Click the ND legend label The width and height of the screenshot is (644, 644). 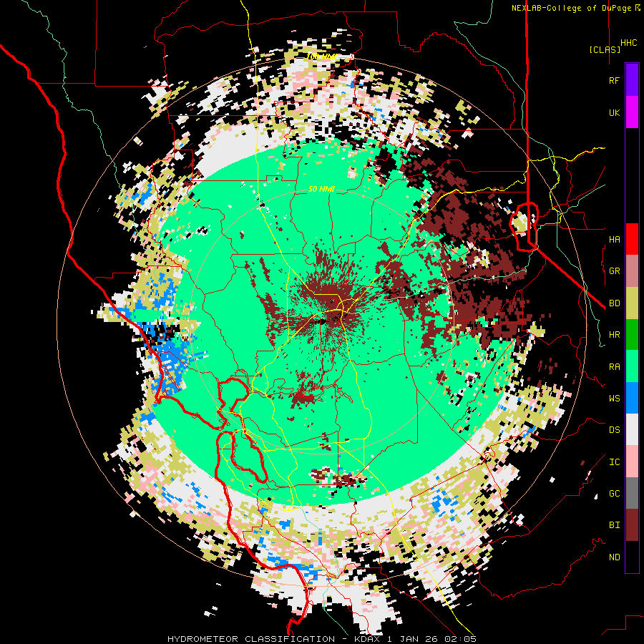(614, 557)
